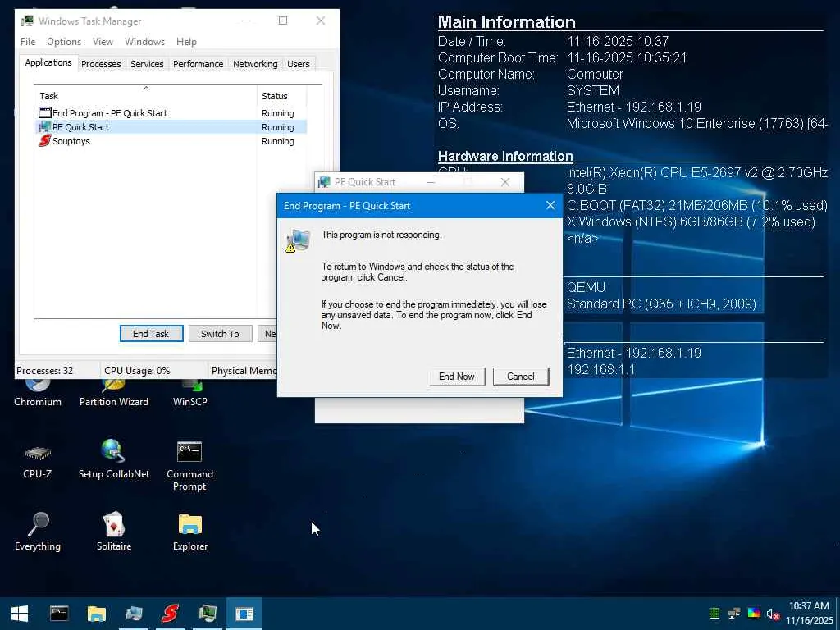
Task: Open Command Prompt from the taskbar
Action: click(59, 614)
